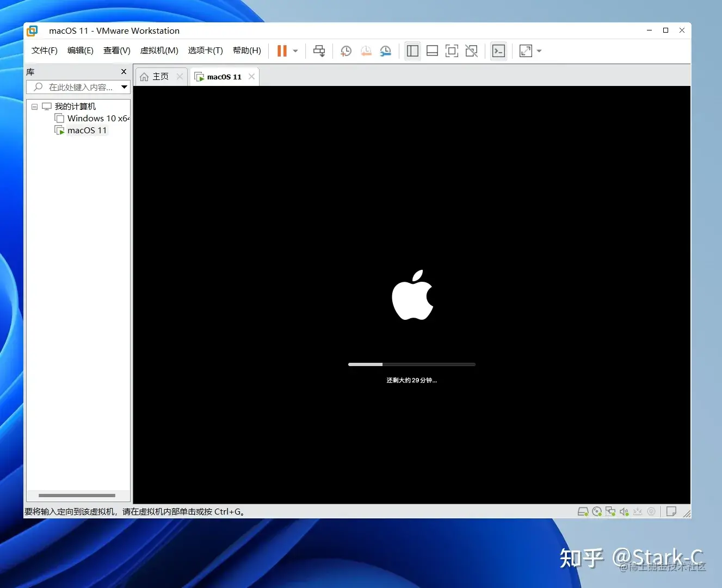Click the VMware Workstation title bar icon
The height and width of the screenshot is (588, 722).
(33, 31)
